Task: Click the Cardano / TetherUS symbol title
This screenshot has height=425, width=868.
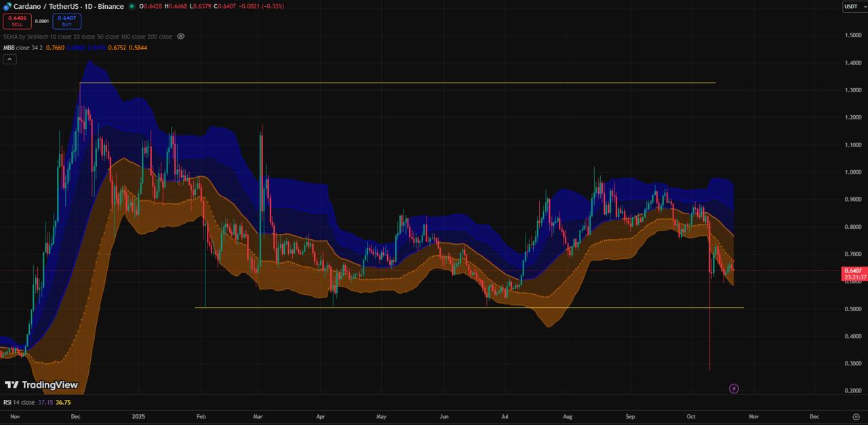Action: pos(68,6)
